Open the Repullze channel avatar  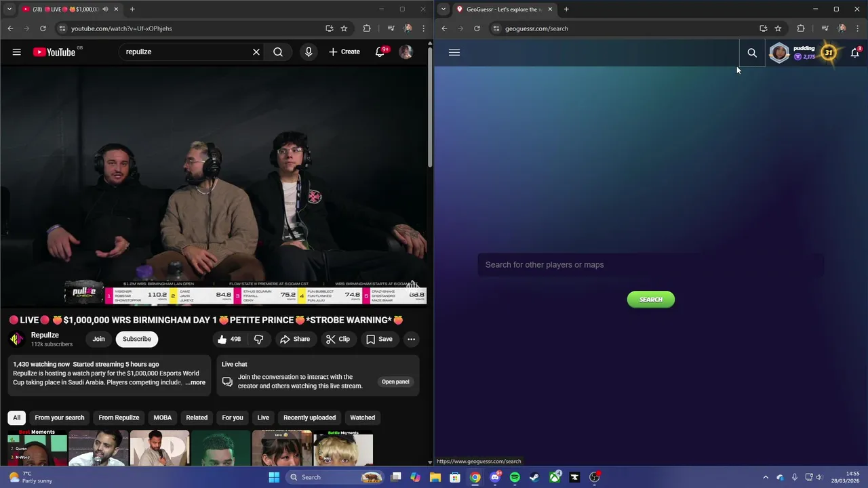(x=17, y=339)
